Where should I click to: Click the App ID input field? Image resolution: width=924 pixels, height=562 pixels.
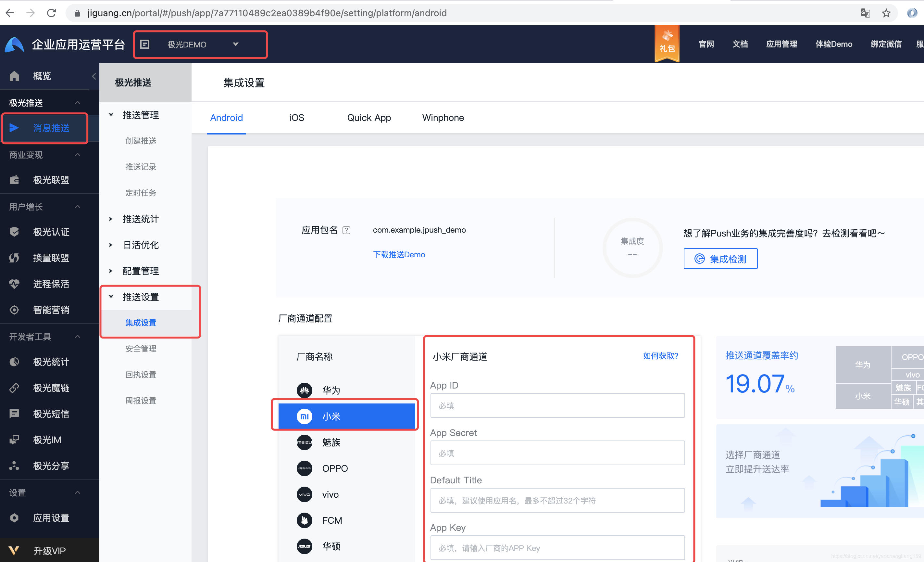point(557,405)
